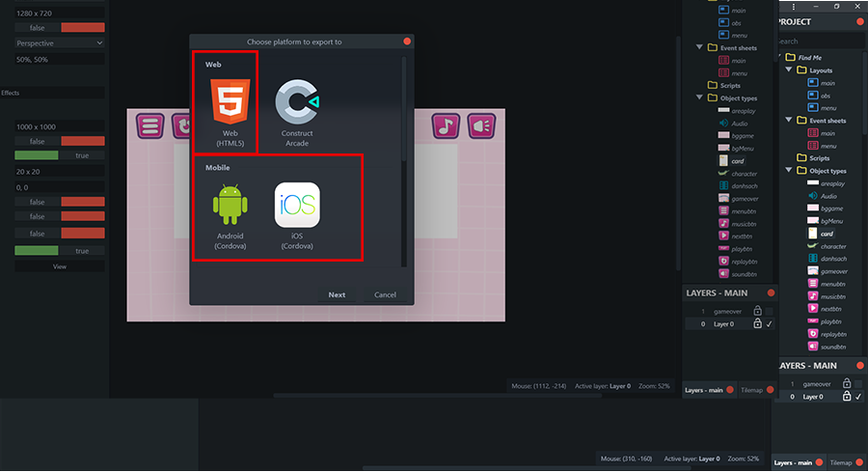
Task: Select Android (Cordova) export platform
Action: click(x=230, y=216)
